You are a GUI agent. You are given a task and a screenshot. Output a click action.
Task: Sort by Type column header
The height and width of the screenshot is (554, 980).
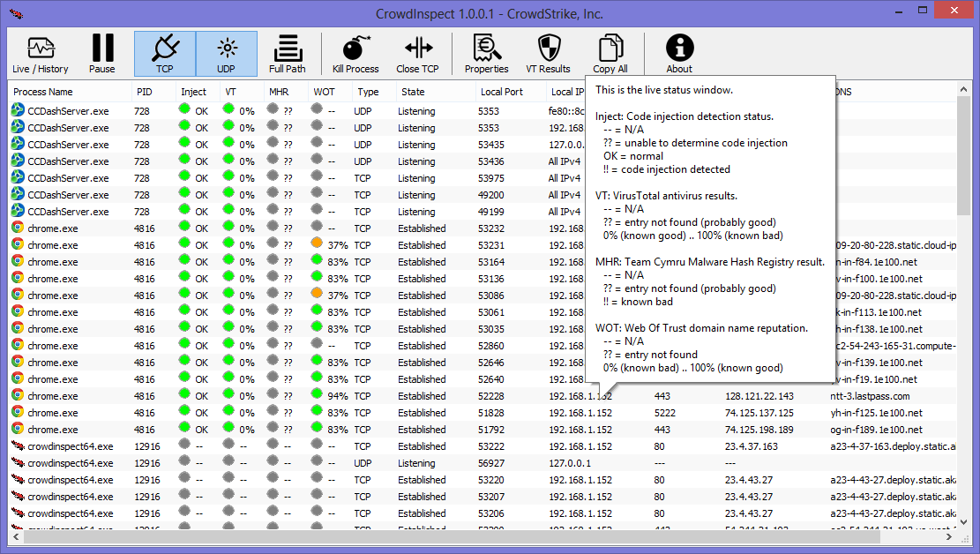coord(374,92)
